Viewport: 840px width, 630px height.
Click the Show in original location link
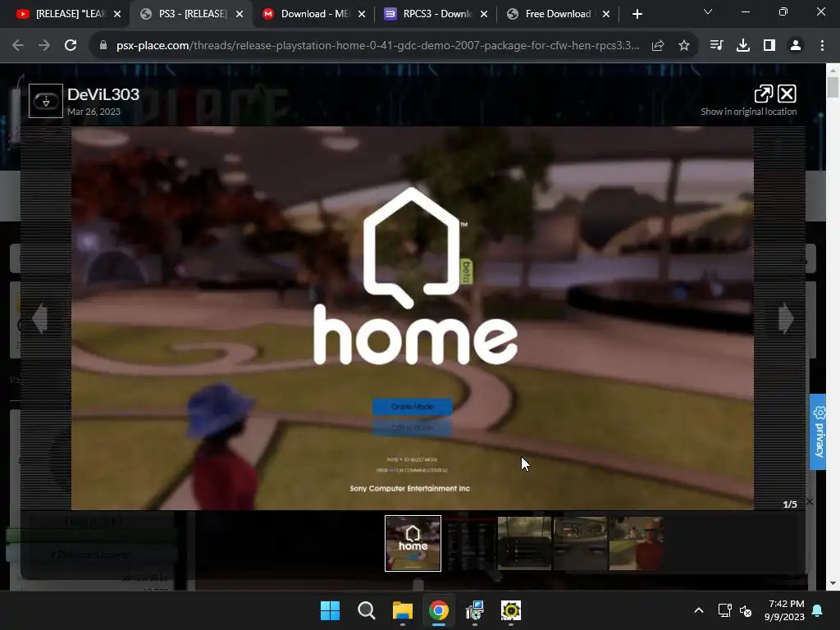coord(748,112)
